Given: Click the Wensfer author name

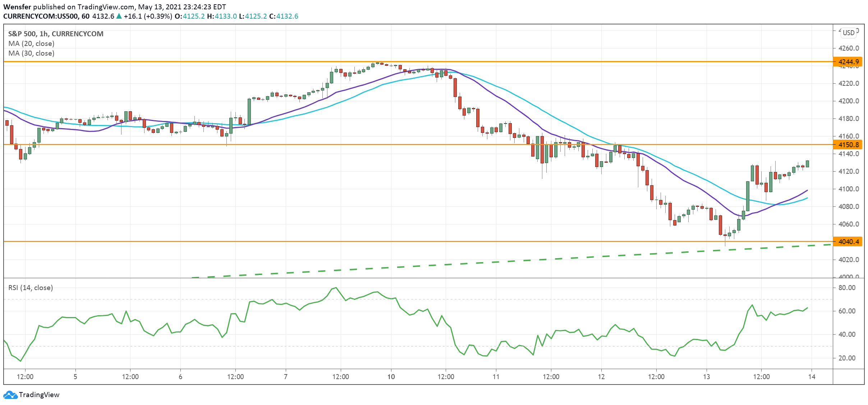Looking at the screenshot, I should point(17,7).
